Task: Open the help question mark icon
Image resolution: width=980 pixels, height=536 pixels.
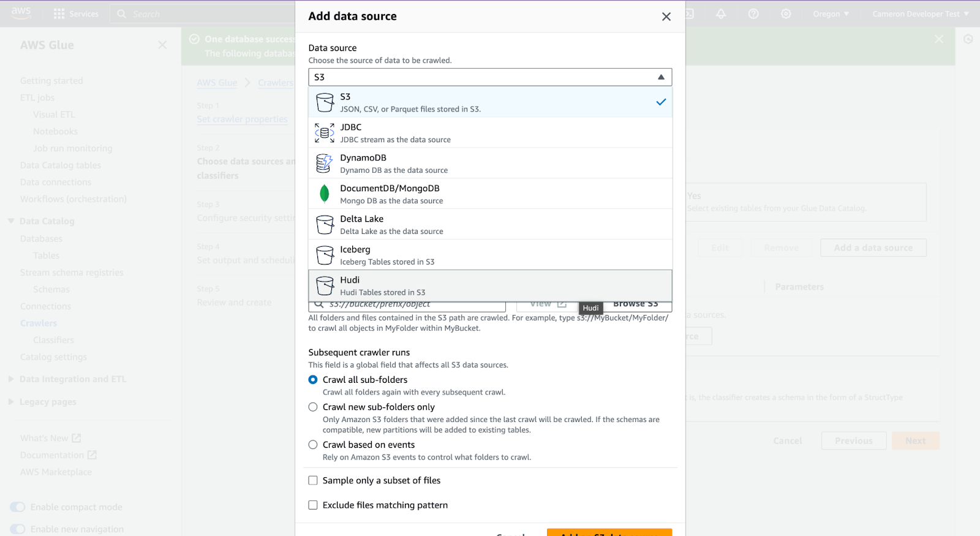Action: 753,13
